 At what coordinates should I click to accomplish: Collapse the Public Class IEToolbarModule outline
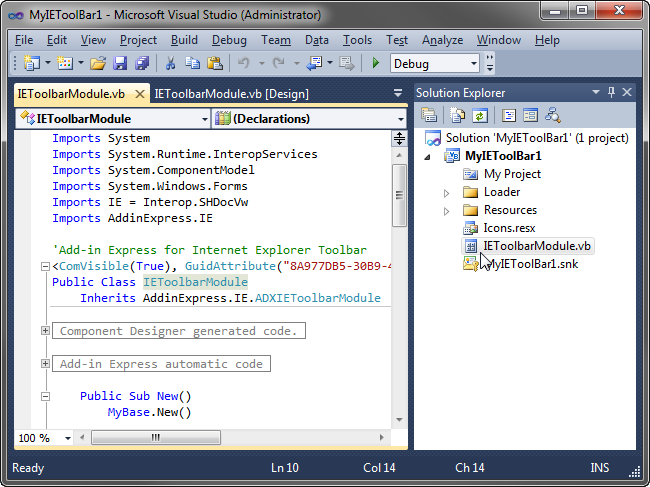click(x=45, y=267)
